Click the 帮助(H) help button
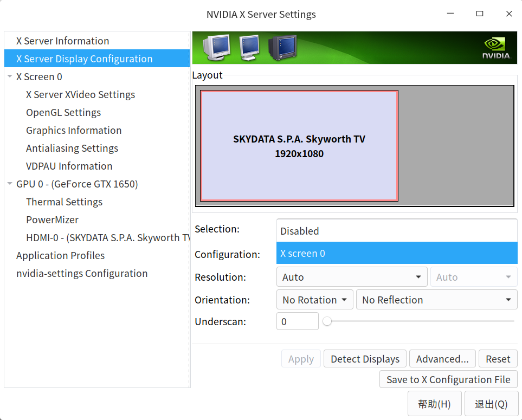The width and height of the screenshot is (522, 420). 434,404
